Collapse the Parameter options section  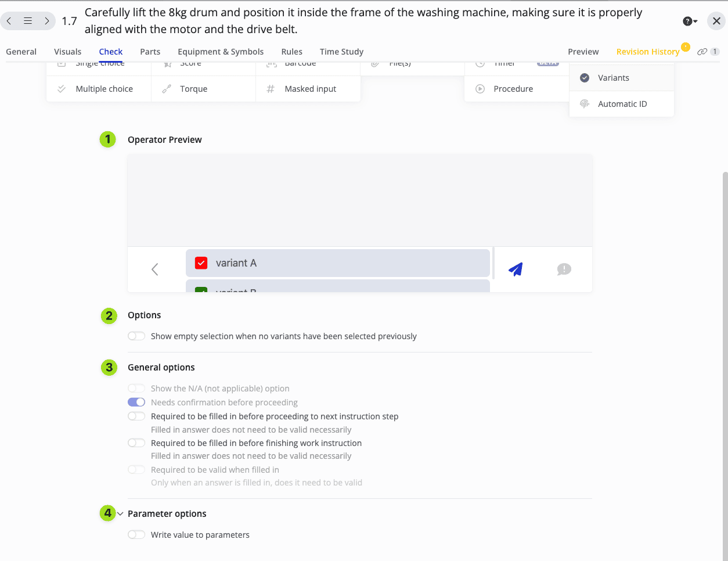tap(120, 514)
